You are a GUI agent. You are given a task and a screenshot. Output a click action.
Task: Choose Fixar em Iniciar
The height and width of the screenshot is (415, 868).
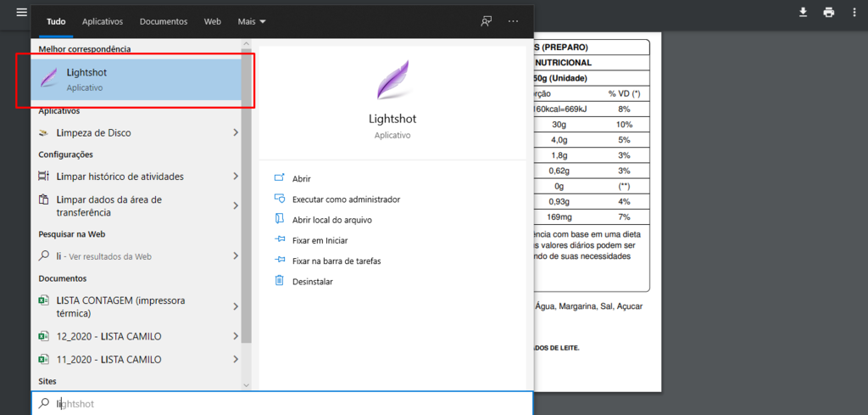pos(320,240)
